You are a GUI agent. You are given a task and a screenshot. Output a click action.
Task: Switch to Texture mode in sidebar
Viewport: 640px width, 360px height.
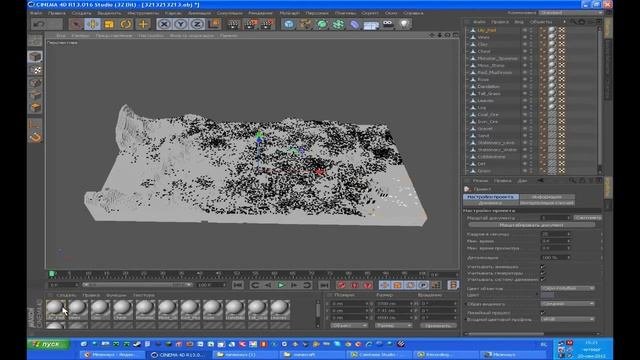[36, 70]
